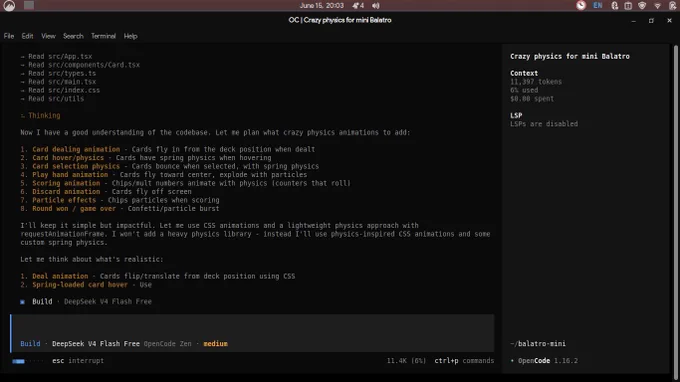The width and height of the screenshot is (680, 382).
Task: Click the window title 'OC | Crazy physics for mini Balatro'
Action: tap(340, 20)
